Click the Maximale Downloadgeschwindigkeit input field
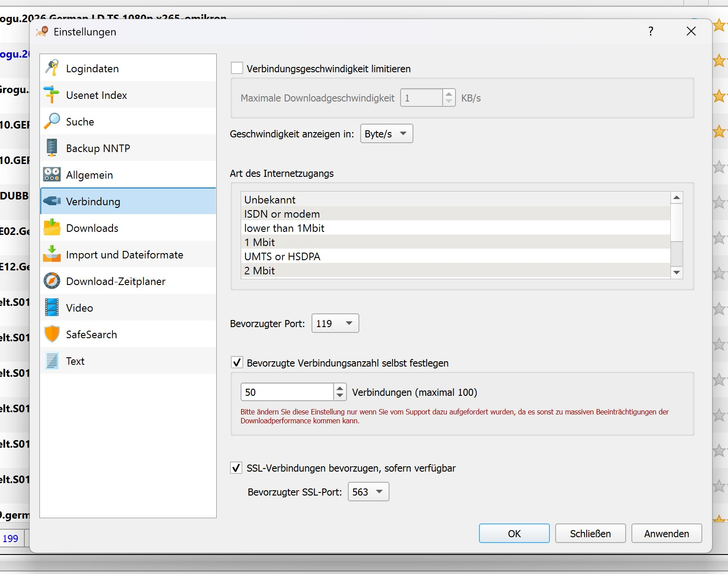Screen dimensions: 728x574 tap(422, 98)
